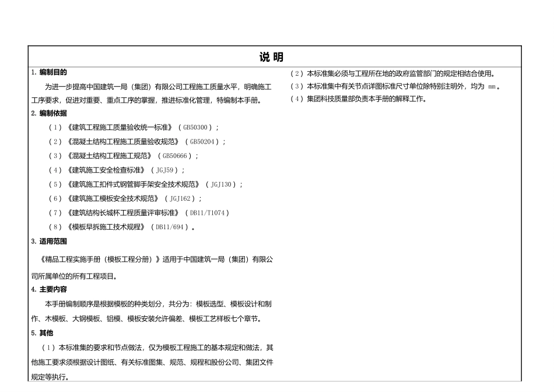Select heading 1. 编制目的
Screen dimensions: 554x392
tap(49, 72)
